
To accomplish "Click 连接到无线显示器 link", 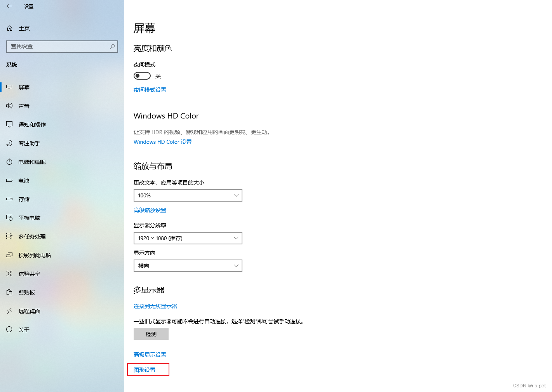I will pyautogui.click(x=155, y=306).
